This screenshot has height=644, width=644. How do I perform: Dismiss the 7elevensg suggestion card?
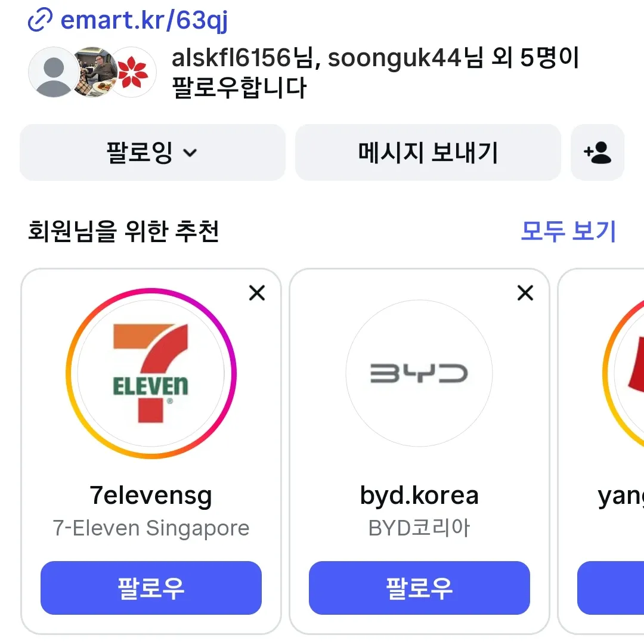(257, 293)
